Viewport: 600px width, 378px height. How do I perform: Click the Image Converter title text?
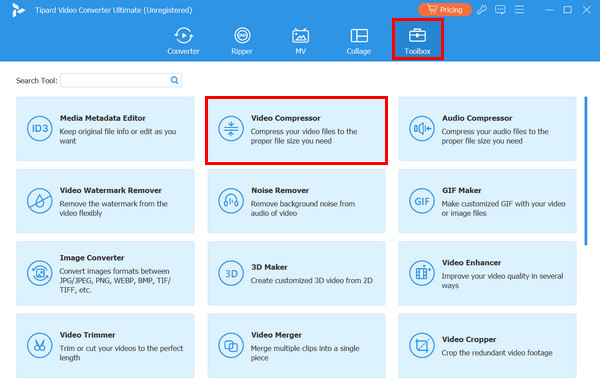(x=92, y=258)
